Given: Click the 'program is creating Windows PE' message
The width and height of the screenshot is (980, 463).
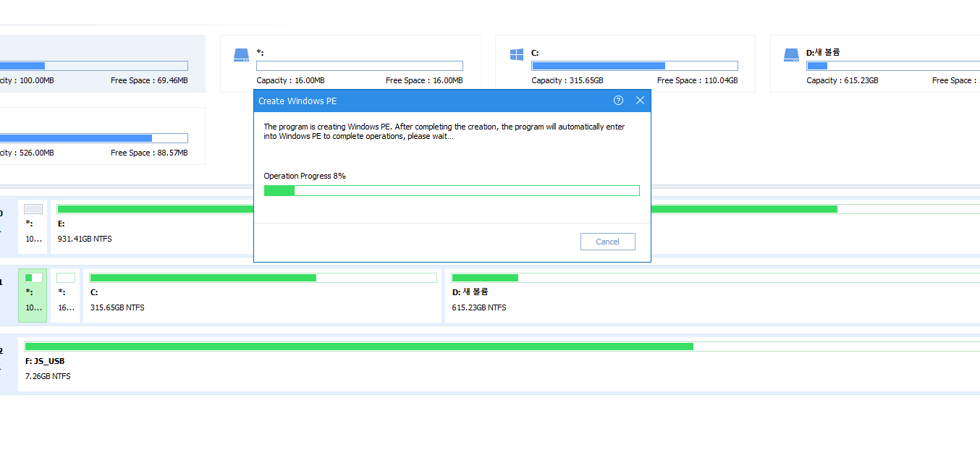Looking at the screenshot, I should click(444, 131).
